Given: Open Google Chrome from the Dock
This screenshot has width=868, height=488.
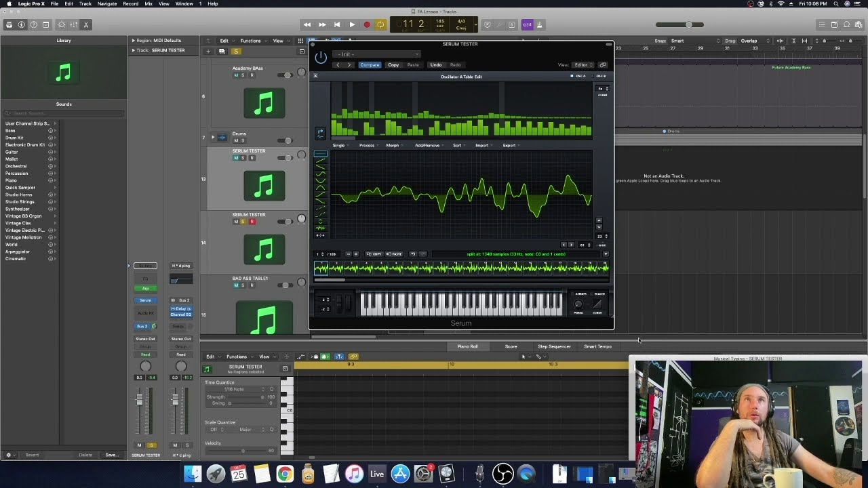Looking at the screenshot, I should tap(285, 474).
